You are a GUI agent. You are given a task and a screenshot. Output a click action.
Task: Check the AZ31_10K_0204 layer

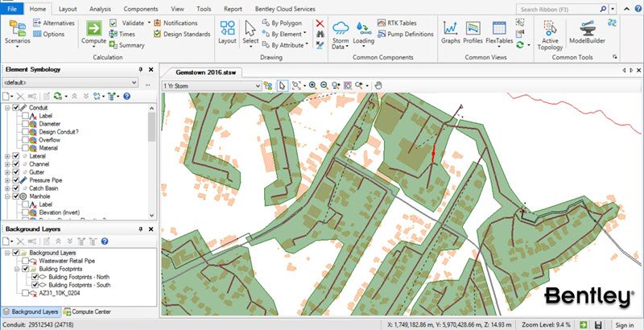[x=26, y=293]
